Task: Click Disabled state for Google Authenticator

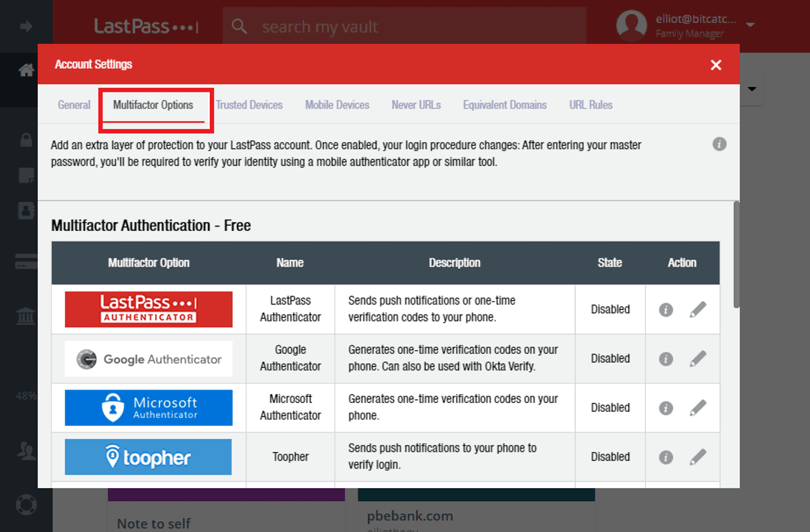Action: tap(611, 358)
